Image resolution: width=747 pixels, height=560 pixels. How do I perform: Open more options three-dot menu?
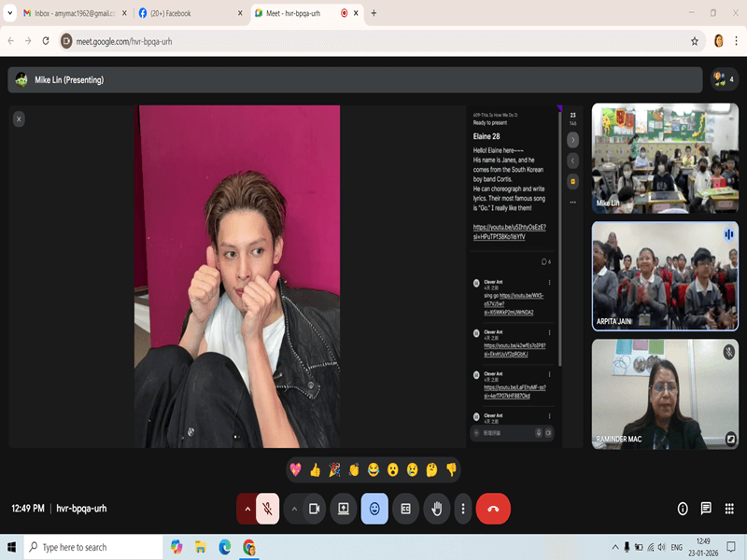(x=463, y=509)
